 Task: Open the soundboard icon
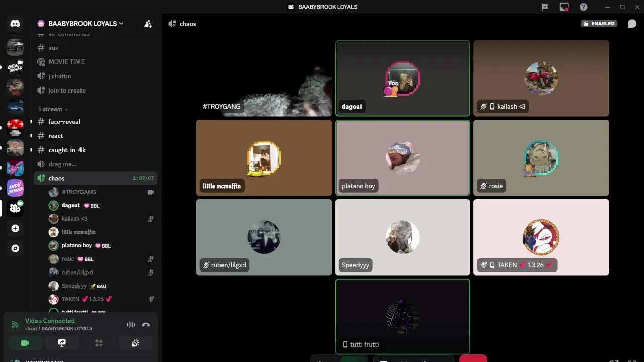click(x=135, y=343)
